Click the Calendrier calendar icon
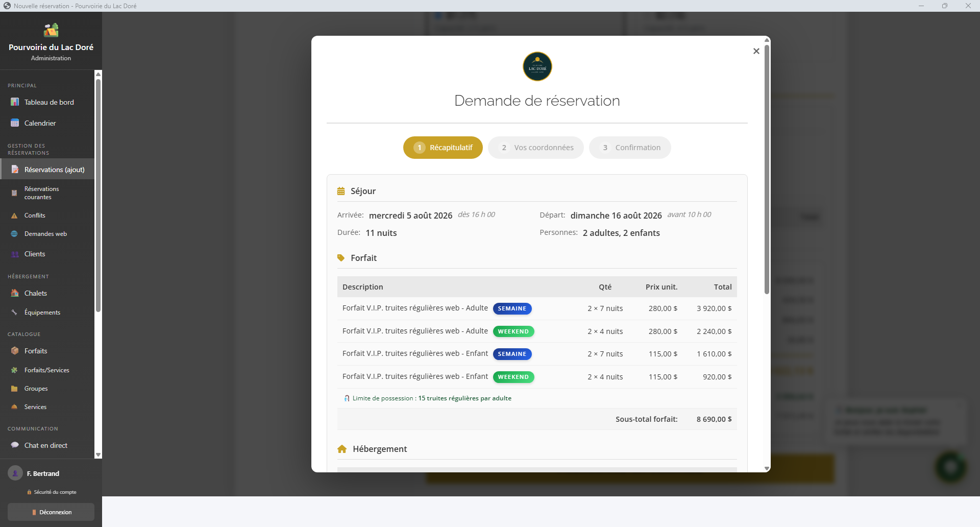 (15, 123)
